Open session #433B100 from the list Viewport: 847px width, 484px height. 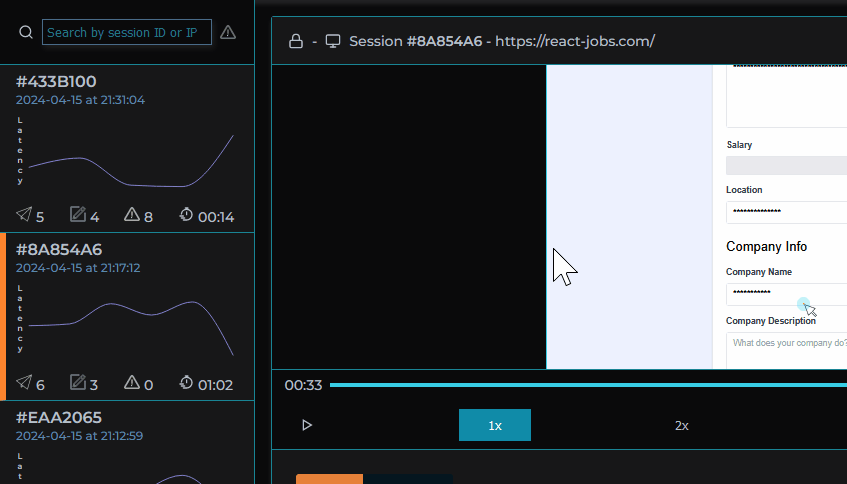pos(56,81)
